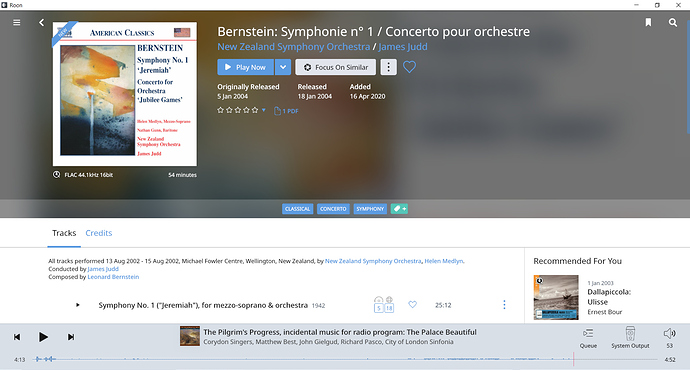Viewport: 690px width, 370px height.
Task: Open the bookmarks icon
Action: [x=648, y=22]
